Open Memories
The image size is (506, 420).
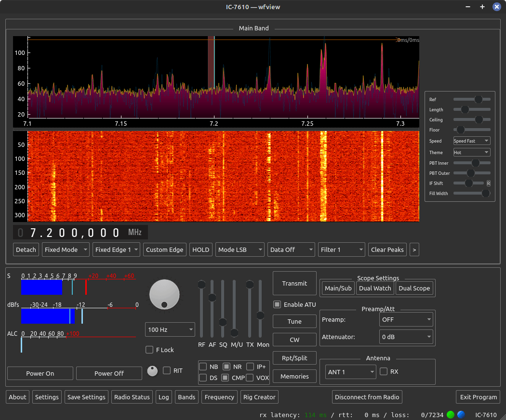click(x=294, y=377)
